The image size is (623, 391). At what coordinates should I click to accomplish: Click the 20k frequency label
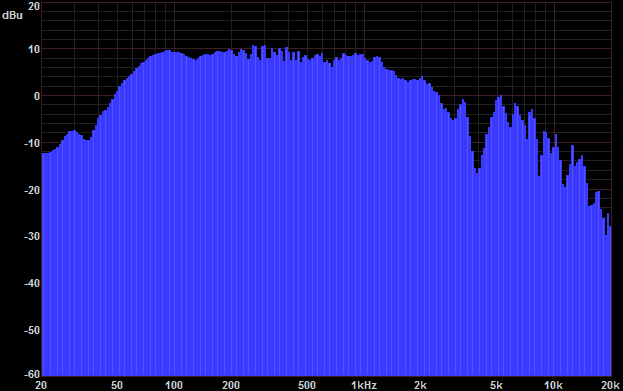611,385
